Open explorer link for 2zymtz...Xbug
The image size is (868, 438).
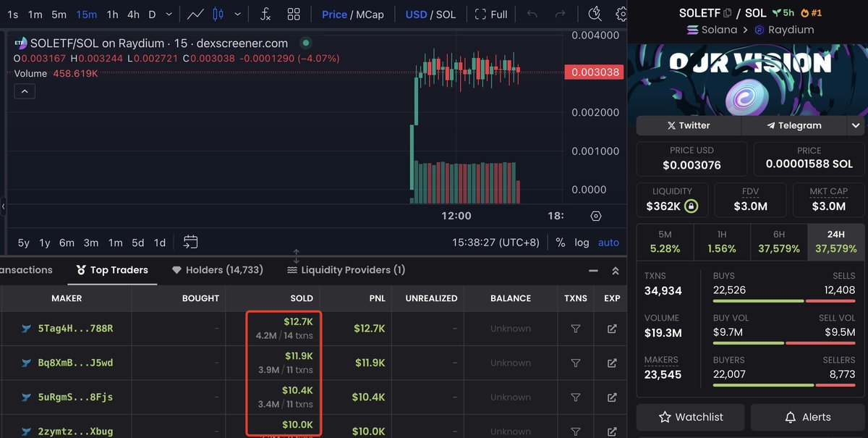point(612,431)
